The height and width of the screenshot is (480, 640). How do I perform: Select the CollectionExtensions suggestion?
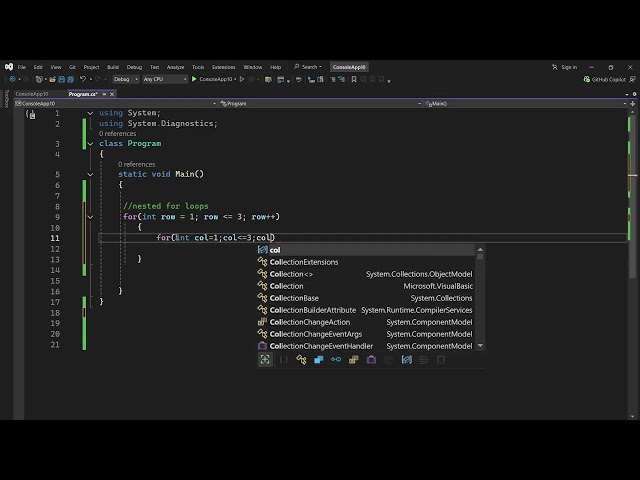coord(365,262)
